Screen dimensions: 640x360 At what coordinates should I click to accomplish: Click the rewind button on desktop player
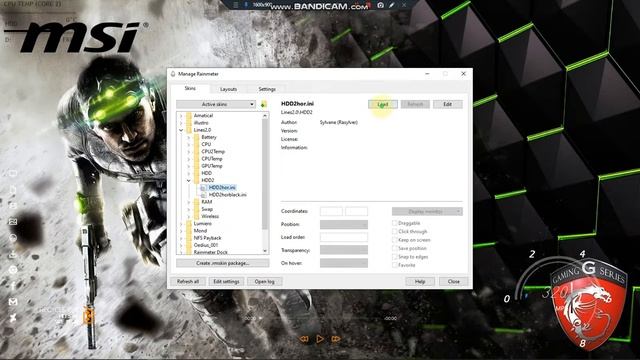(x=304, y=339)
